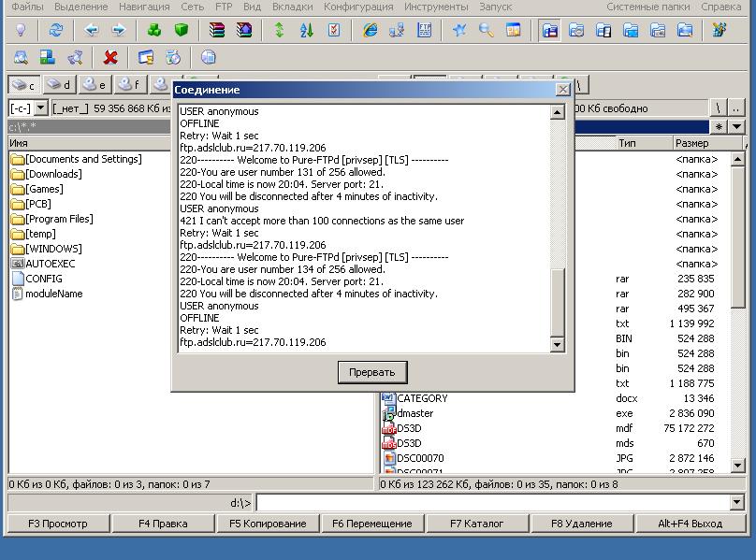This screenshot has width=756, height=560.
Task: Open the command line history dropdown
Action: (736, 503)
